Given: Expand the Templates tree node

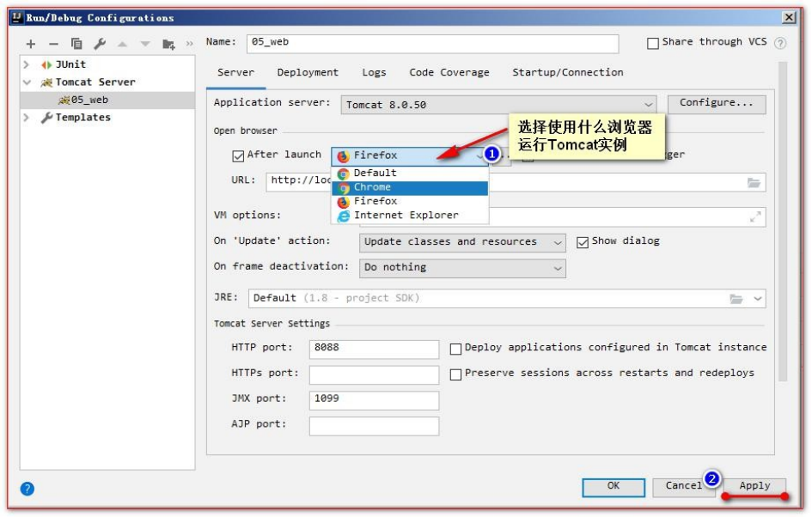Looking at the screenshot, I should coord(27,118).
